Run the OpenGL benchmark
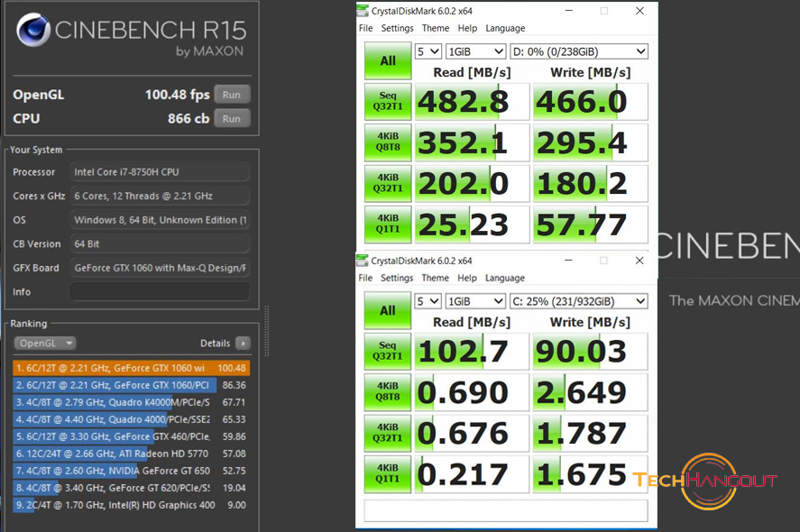Viewport: 800px width, 532px height. coord(232,95)
